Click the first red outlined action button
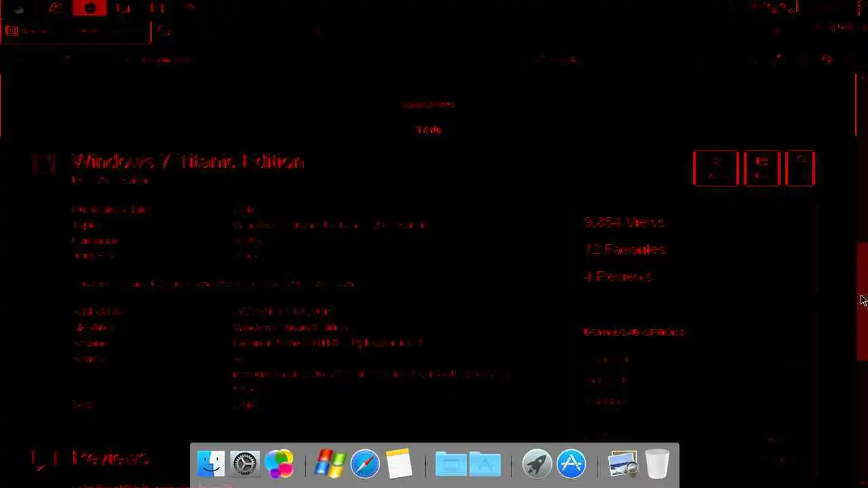This screenshot has width=868, height=488. pos(715,168)
